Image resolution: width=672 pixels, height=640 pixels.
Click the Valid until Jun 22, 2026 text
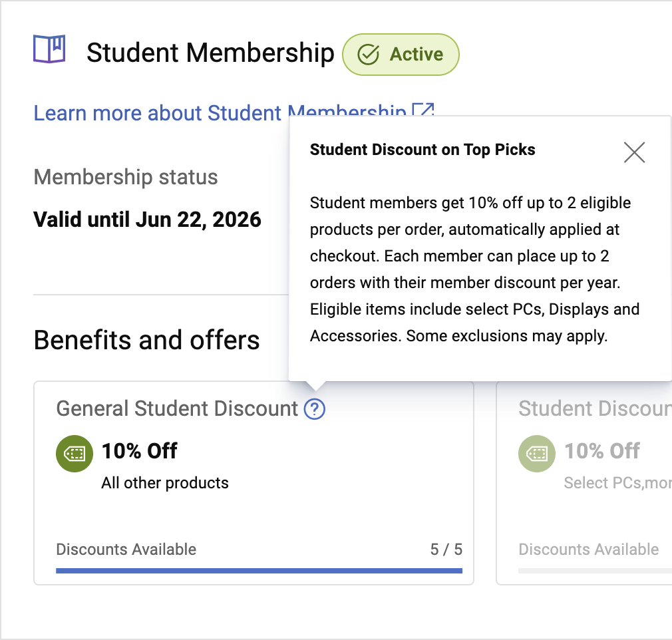(147, 219)
